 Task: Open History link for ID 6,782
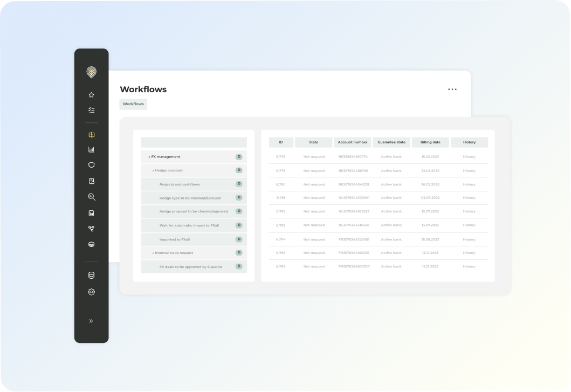point(469,211)
